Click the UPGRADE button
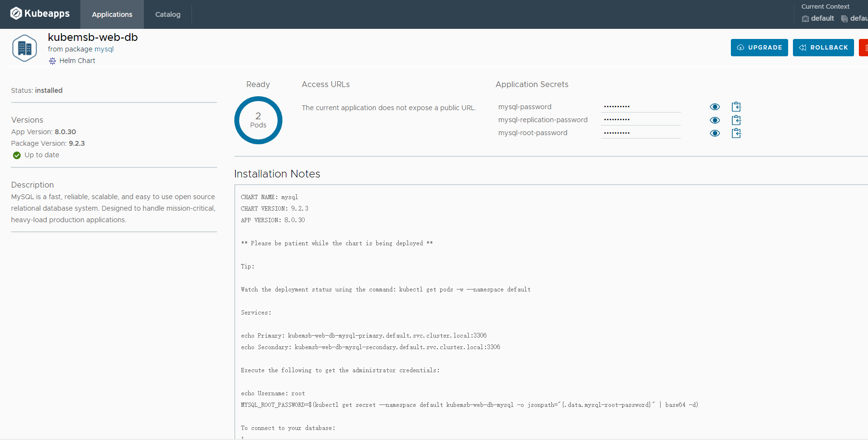The height and width of the screenshot is (442, 868). (759, 48)
